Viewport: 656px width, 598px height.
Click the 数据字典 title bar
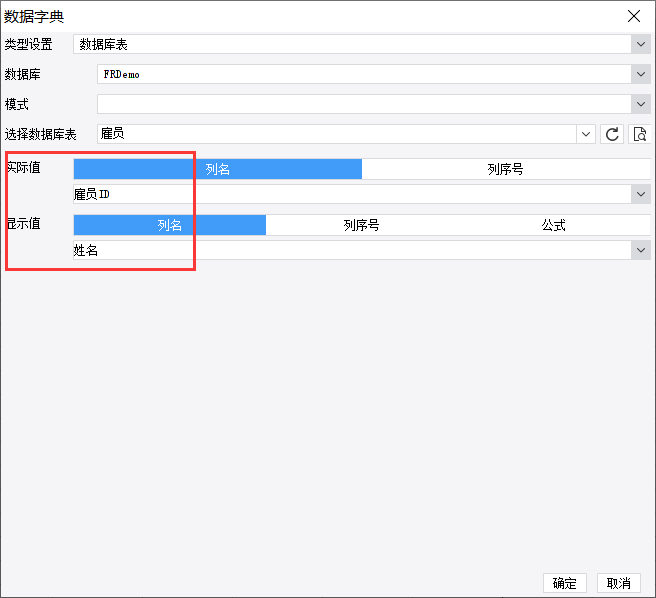click(x=300, y=16)
